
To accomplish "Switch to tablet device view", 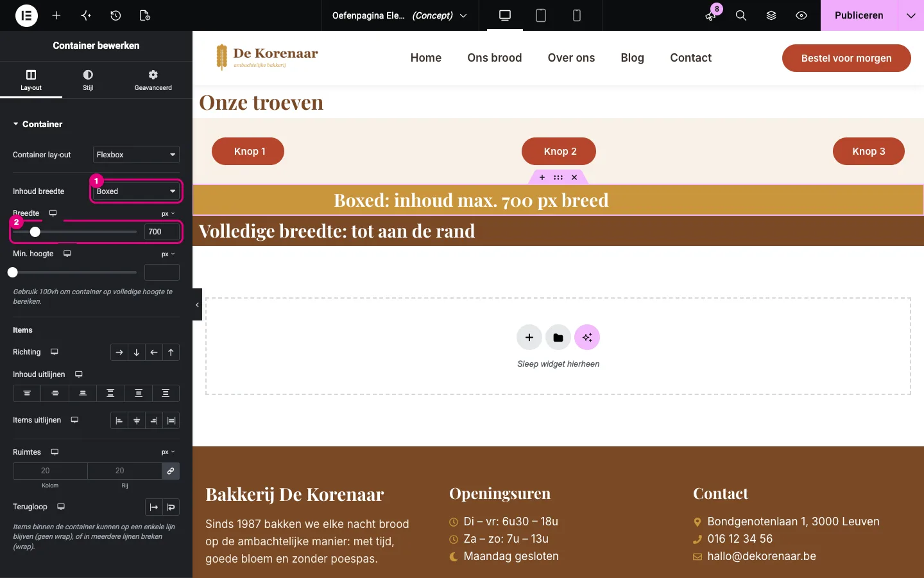I will coord(541,15).
